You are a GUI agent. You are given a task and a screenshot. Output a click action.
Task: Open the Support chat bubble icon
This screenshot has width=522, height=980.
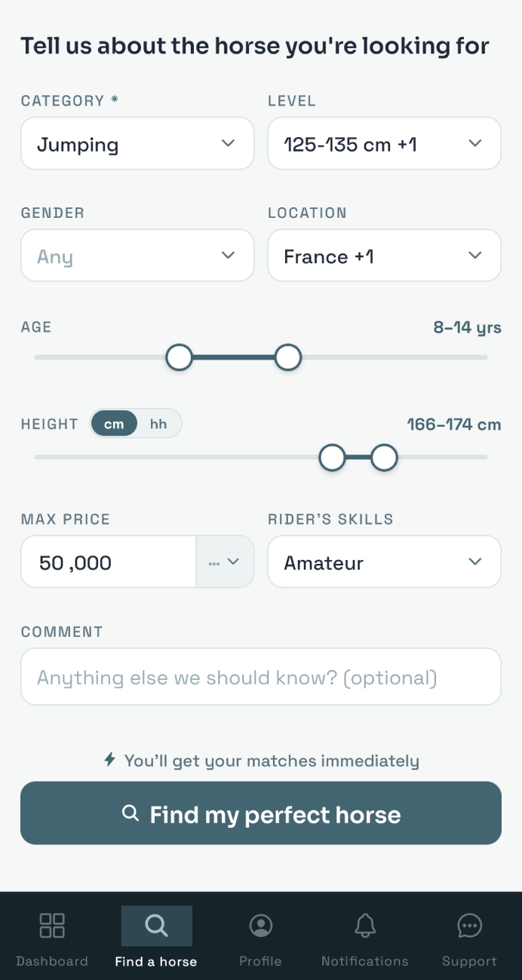(469, 925)
